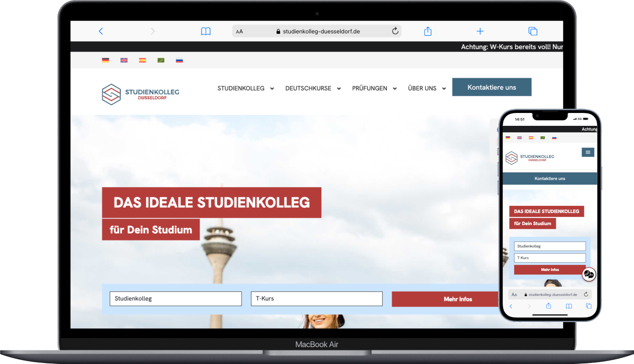634x364 pixels.
Task: Open tabs overview in phone Safari toolbar
Action: coord(589,306)
